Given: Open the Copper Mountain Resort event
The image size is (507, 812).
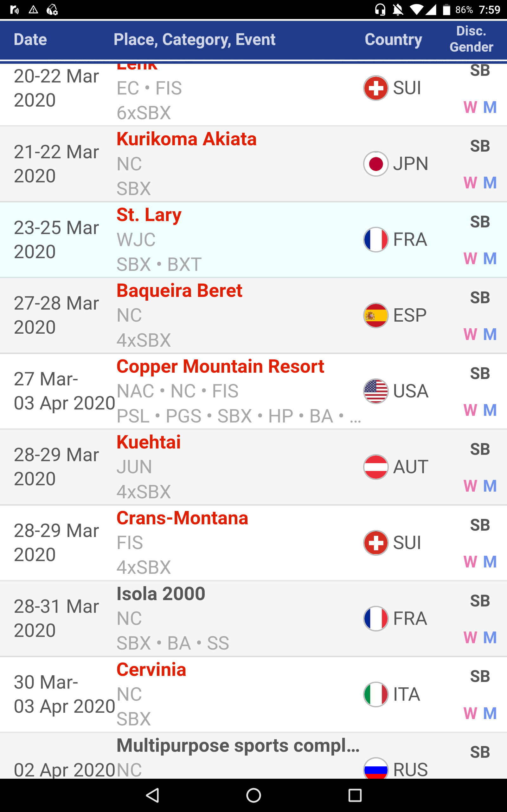Looking at the screenshot, I should pos(220,366).
